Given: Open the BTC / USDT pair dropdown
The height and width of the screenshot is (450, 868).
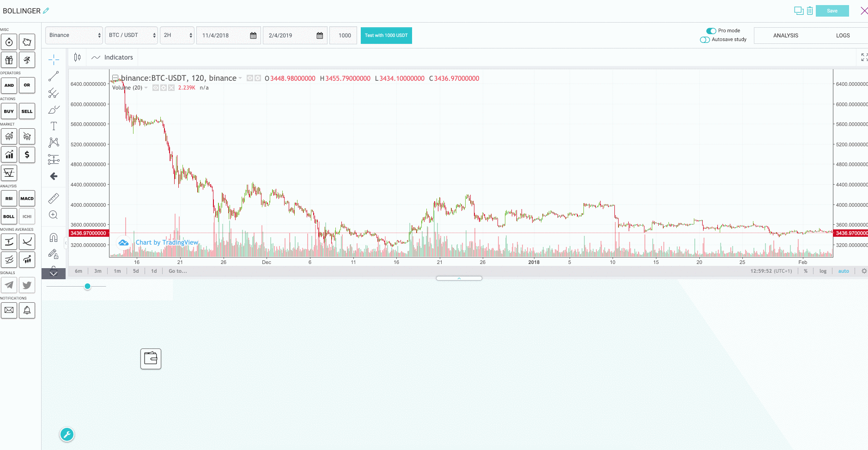Looking at the screenshot, I should [x=132, y=36].
